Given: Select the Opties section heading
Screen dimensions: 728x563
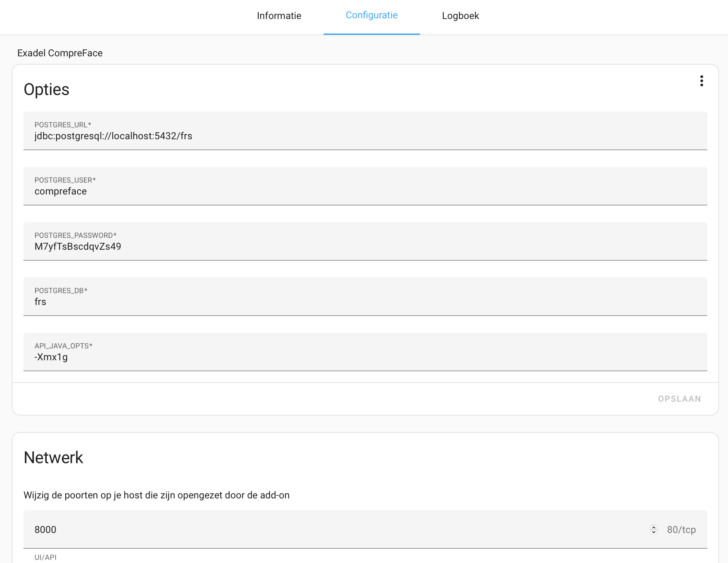Looking at the screenshot, I should click(x=46, y=89).
